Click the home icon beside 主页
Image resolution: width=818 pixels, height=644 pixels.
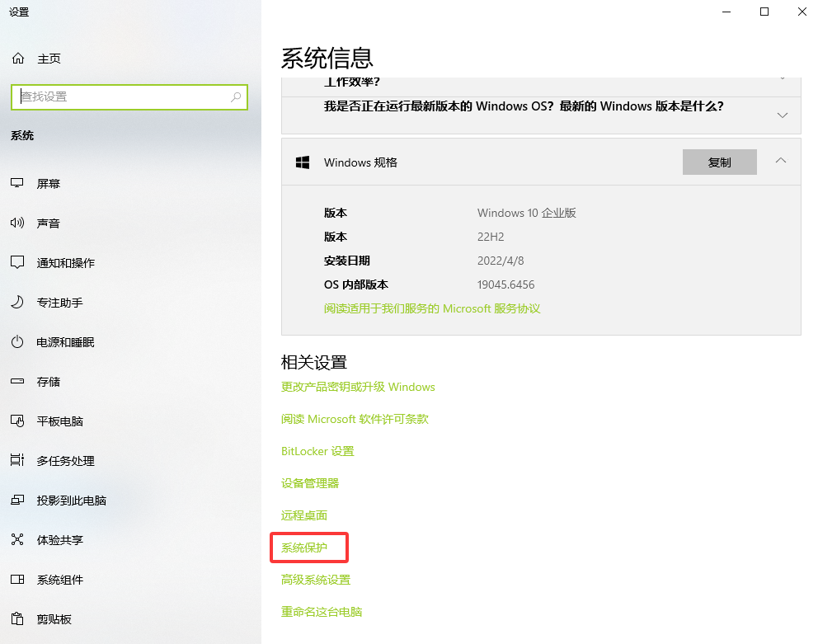[18, 59]
